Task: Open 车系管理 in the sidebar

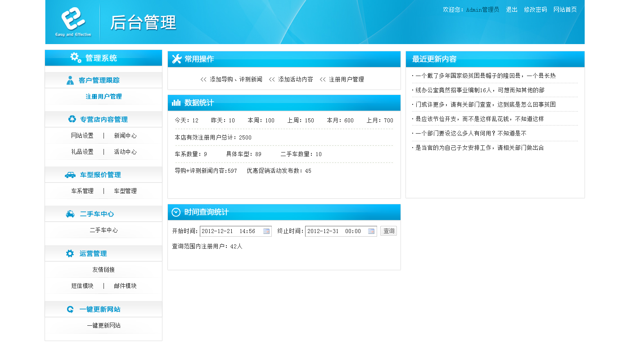Action: (x=82, y=191)
